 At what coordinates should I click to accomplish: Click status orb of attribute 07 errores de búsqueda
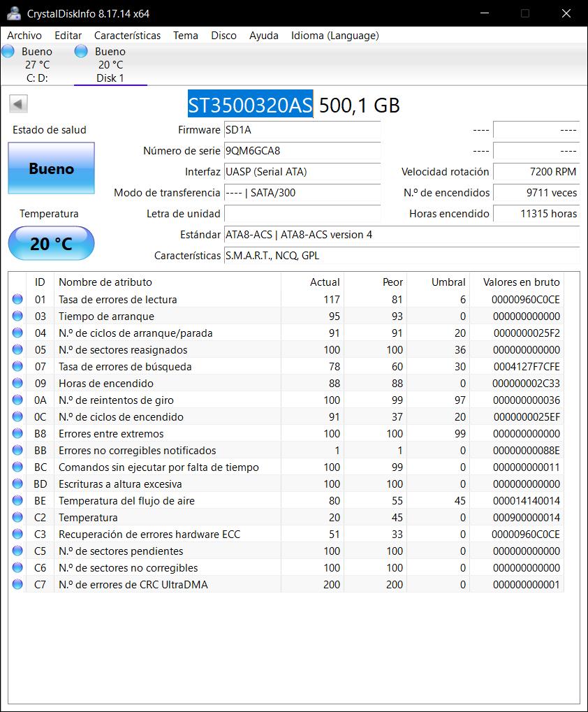point(17,366)
